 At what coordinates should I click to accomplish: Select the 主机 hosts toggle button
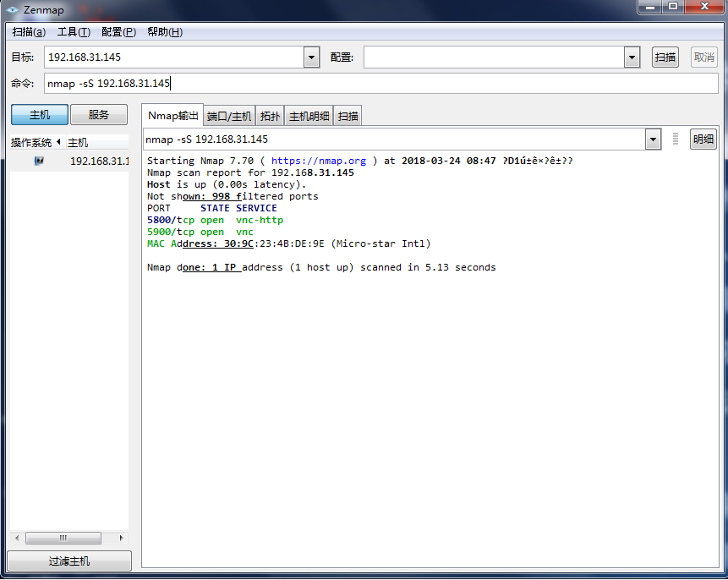point(40,115)
